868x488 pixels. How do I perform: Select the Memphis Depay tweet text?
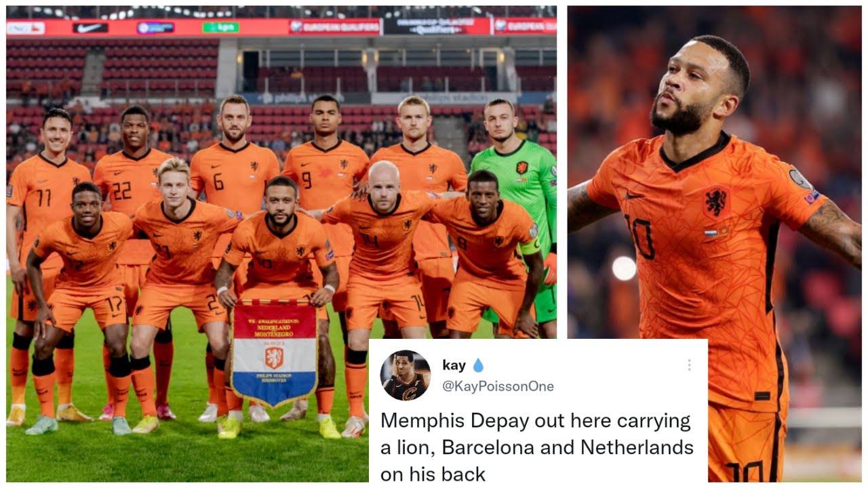pos(537,447)
